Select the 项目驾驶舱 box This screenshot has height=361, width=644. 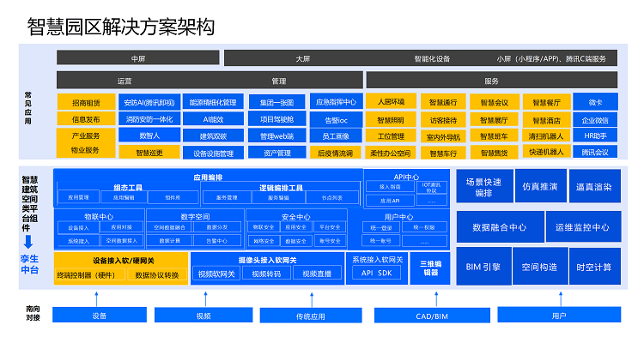277,119
